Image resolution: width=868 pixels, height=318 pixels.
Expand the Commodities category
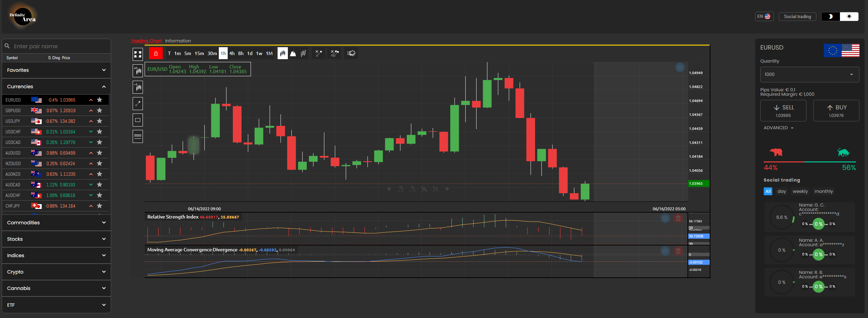coord(56,223)
